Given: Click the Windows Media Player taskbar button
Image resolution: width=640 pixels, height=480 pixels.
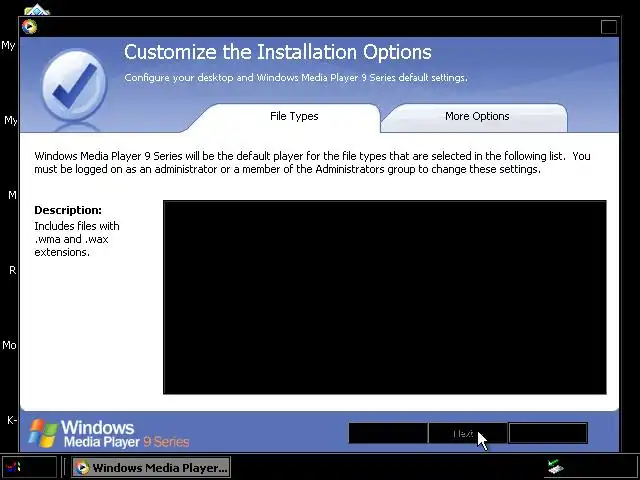Looking at the screenshot, I should (x=151, y=467).
